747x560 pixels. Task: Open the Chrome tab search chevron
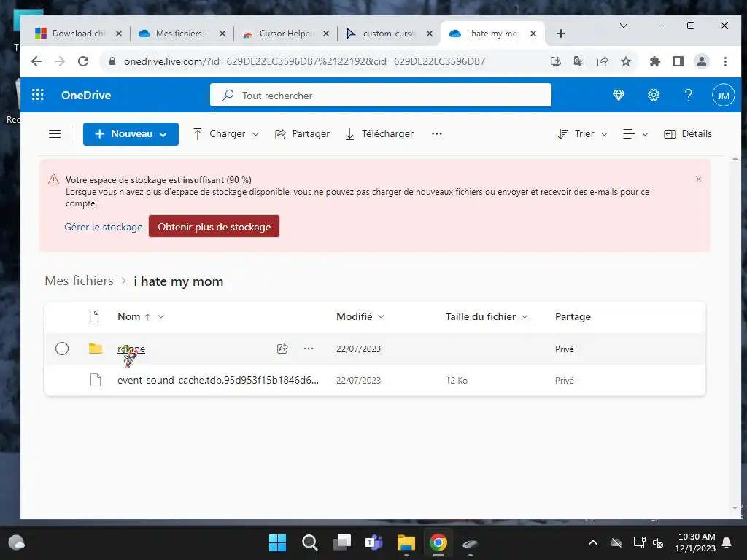click(x=623, y=26)
